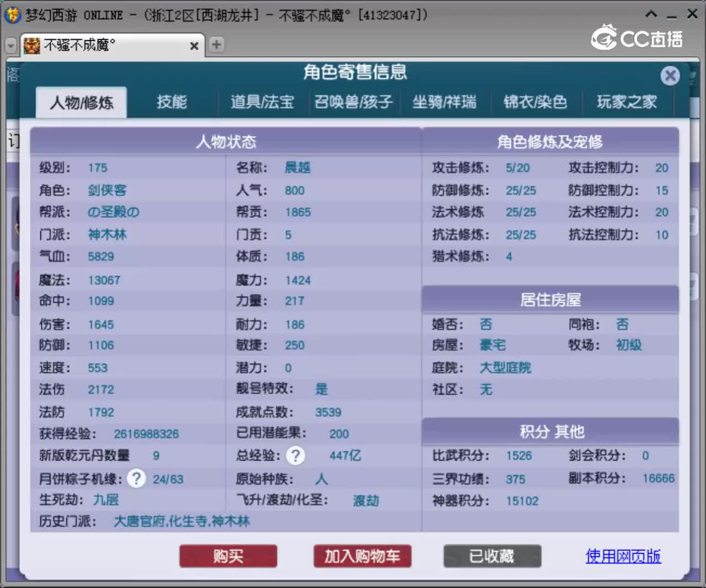Click 生死劫 value 九层
The height and width of the screenshot is (588, 706).
(x=106, y=500)
